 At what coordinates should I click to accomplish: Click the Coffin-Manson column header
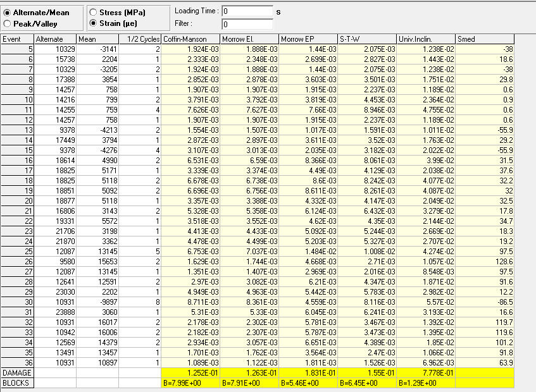[191, 39]
